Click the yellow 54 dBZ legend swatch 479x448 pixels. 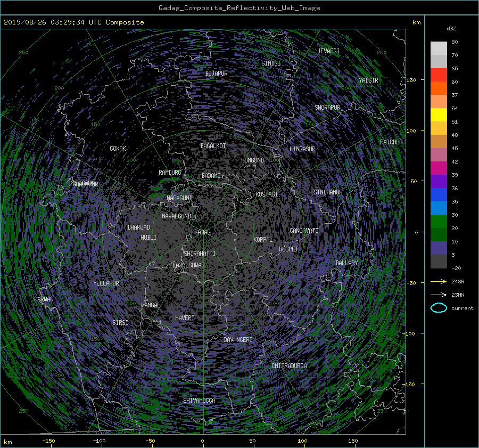439,115
